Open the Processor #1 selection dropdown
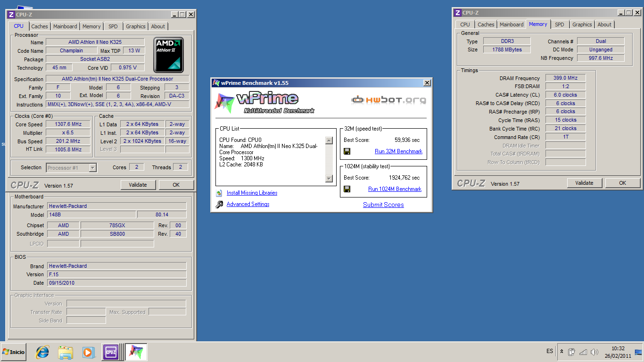 pyautogui.click(x=92, y=168)
